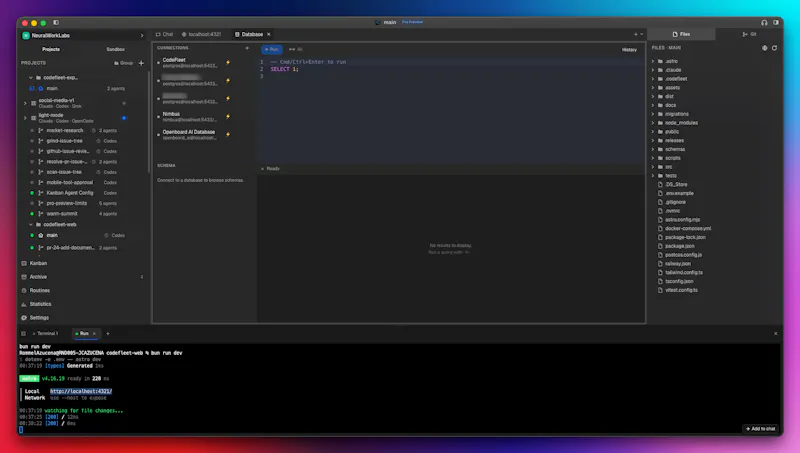The height and width of the screenshot is (453, 800).
Task: Refresh the file tree
Action: click(774, 48)
